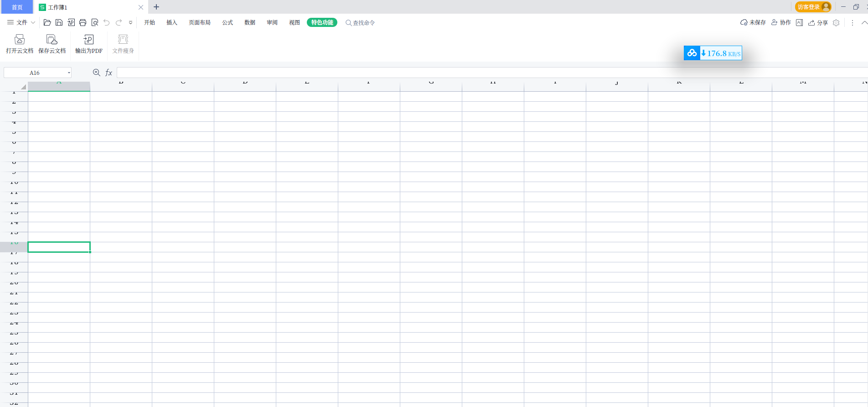Switch to the 首页 tab
Screen dimensions: 868x407
pos(17,7)
